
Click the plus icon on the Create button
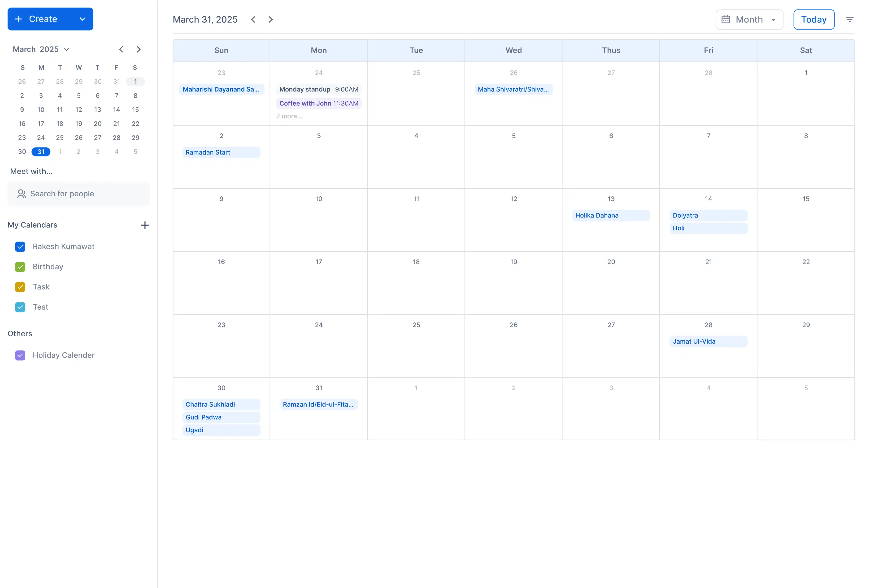point(18,19)
